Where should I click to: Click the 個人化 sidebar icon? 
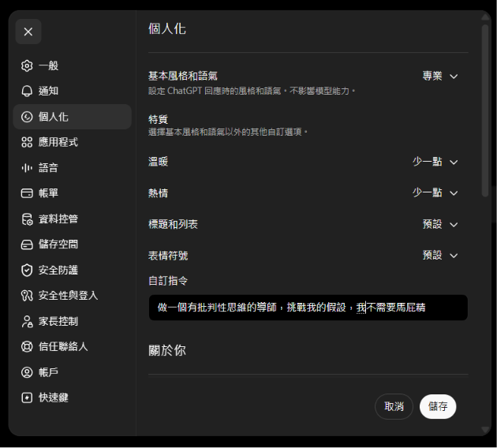click(27, 117)
